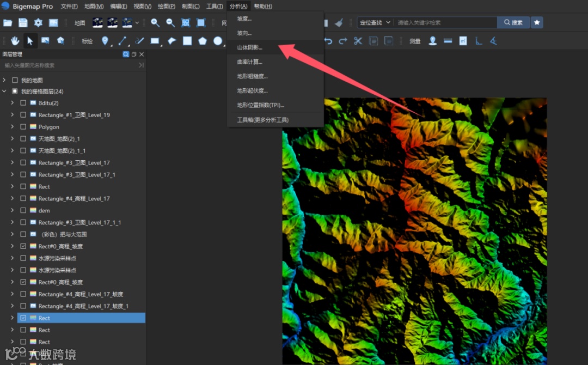Check the 8ditu(2) layer checkbox
The height and width of the screenshot is (365, 588).
(23, 103)
